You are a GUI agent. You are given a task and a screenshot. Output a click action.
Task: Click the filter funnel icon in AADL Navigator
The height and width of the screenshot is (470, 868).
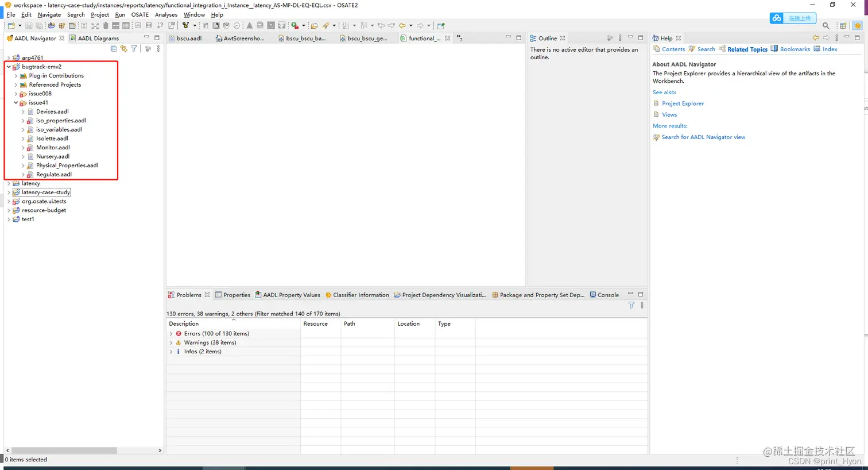click(x=134, y=49)
